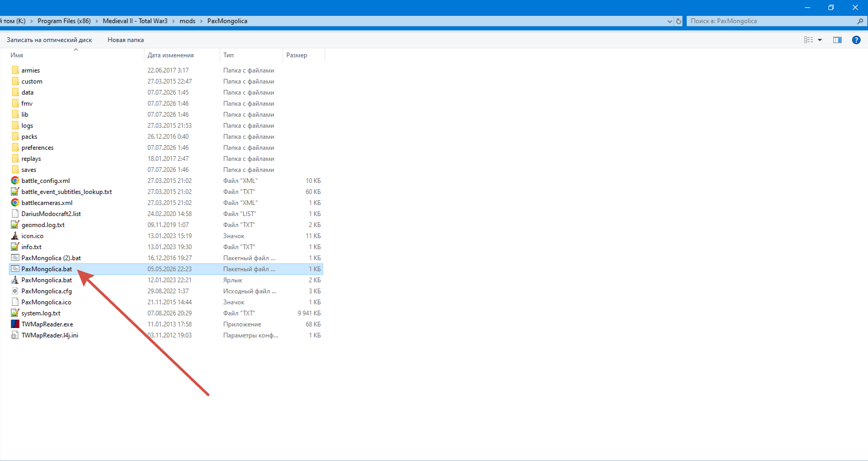Click the Исходный файл type cell

[x=250, y=291]
